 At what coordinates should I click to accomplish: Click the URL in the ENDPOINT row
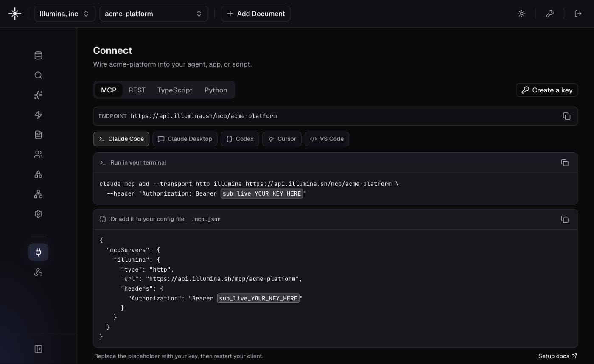pyautogui.click(x=204, y=116)
